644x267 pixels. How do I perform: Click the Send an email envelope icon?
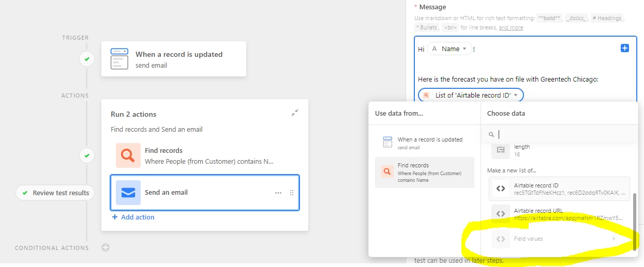(x=128, y=193)
